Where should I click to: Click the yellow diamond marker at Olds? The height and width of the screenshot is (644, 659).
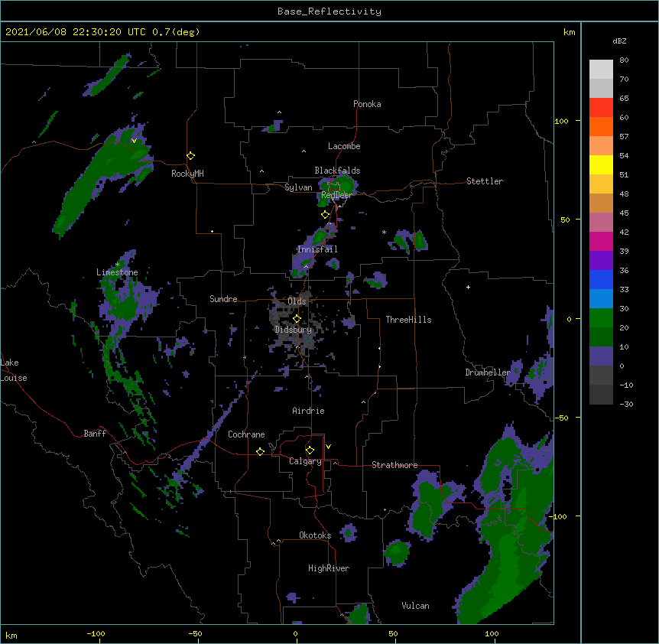click(297, 318)
